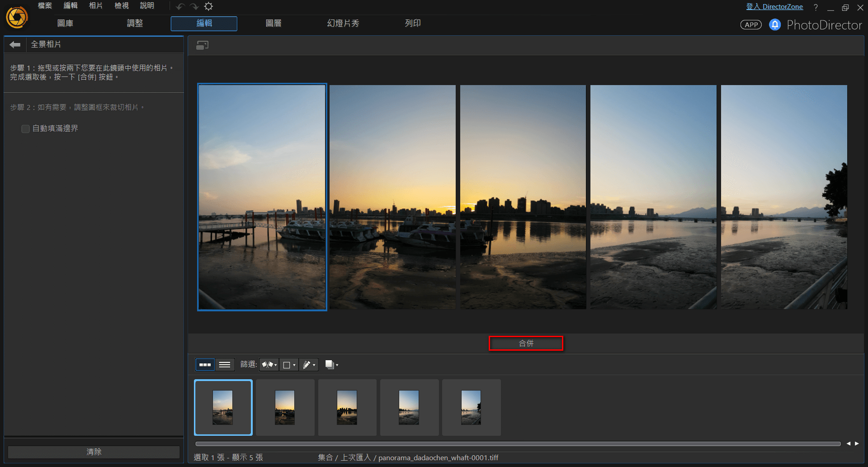Click the secondary monitor display icon
The width and height of the screenshot is (868, 467).
pyautogui.click(x=202, y=45)
